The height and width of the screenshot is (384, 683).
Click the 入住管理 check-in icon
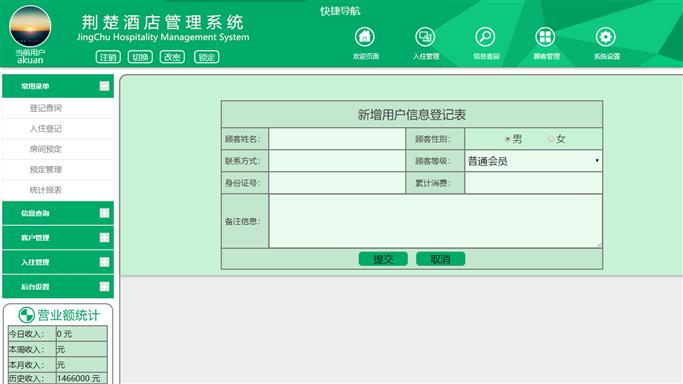point(425,37)
